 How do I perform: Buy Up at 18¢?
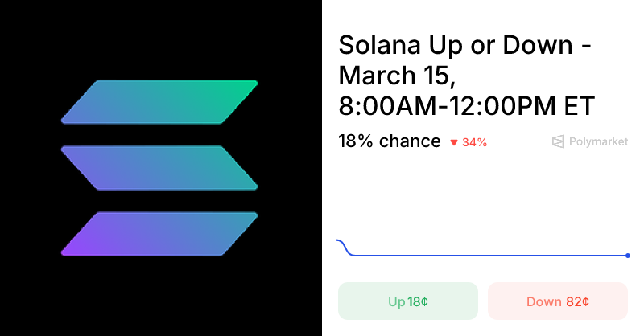click(407, 301)
